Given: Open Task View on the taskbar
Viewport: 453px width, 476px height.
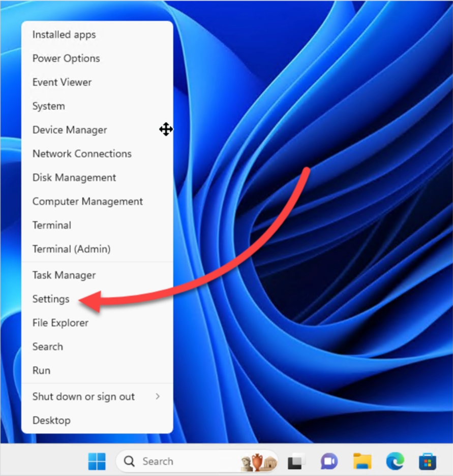Looking at the screenshot, I should point(296,461).
